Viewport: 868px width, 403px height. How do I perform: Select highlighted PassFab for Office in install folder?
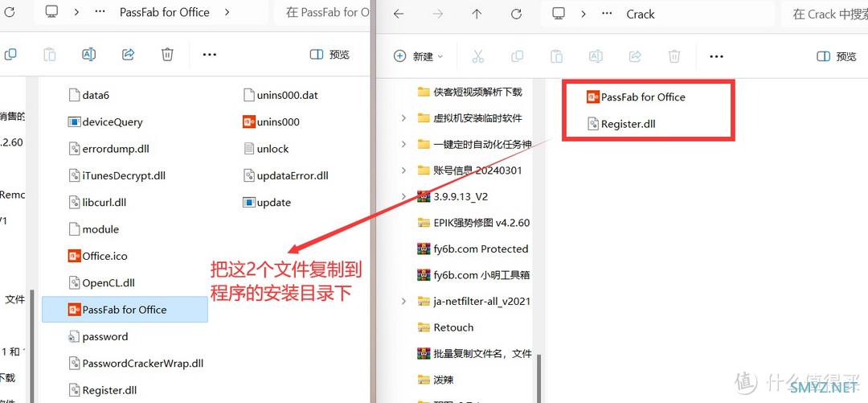point(125,310)
